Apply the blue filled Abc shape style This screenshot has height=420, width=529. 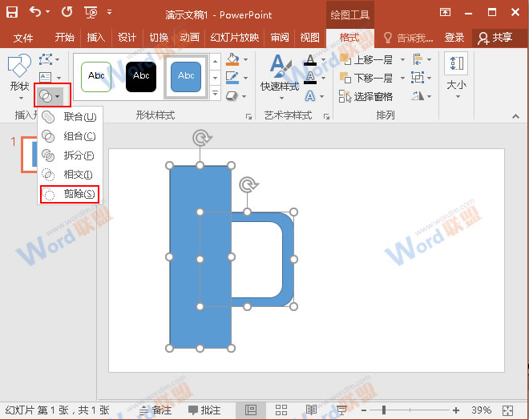pyautogui.click(x=186, y=76)
